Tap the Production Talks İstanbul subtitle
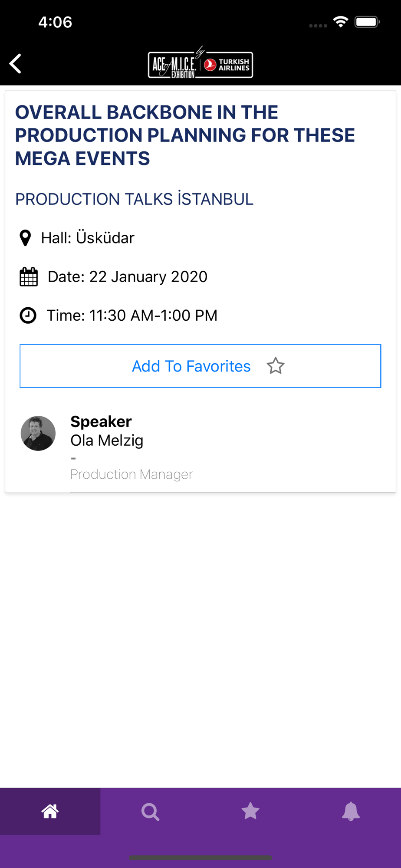This screenshot has width=401, height=868. [134, 199]
